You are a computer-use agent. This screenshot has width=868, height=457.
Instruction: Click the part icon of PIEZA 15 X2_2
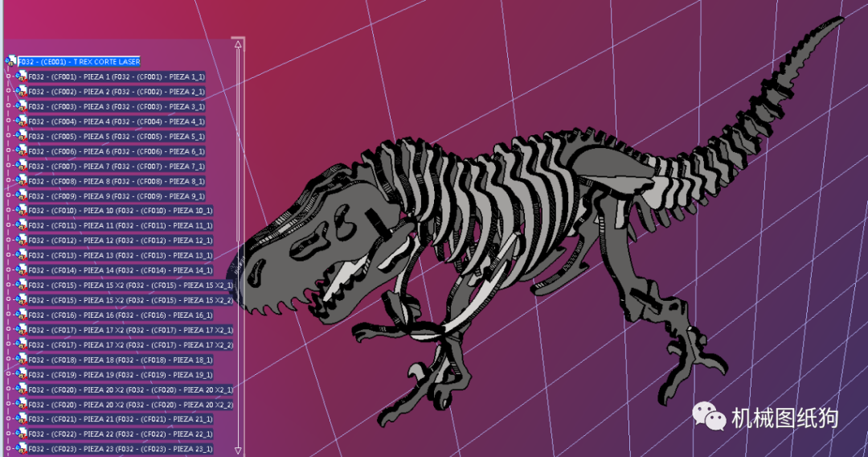click(21, 299)
